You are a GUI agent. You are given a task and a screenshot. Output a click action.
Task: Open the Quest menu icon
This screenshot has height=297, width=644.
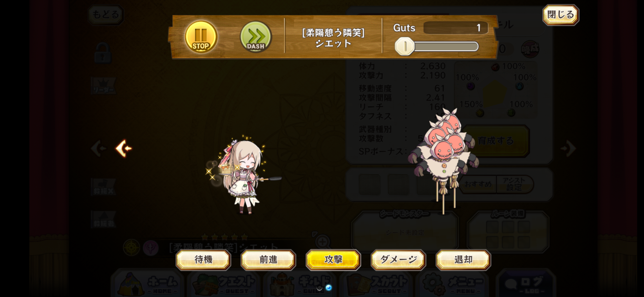(224, 283)
